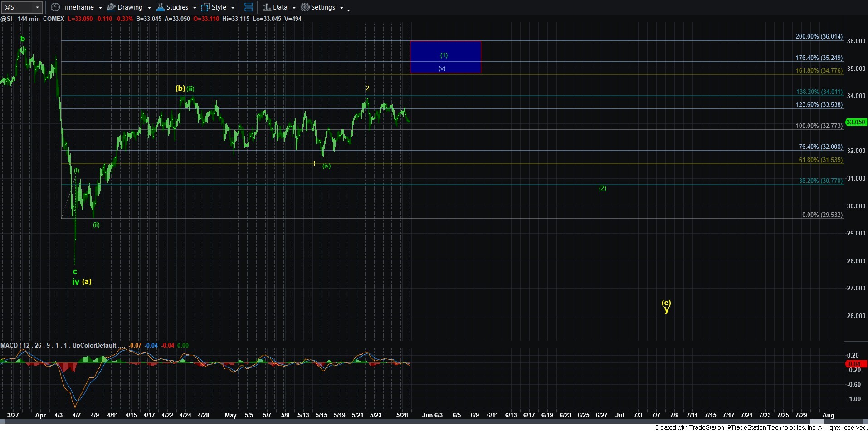Click the V=494 volume readout

click(293, 19)
